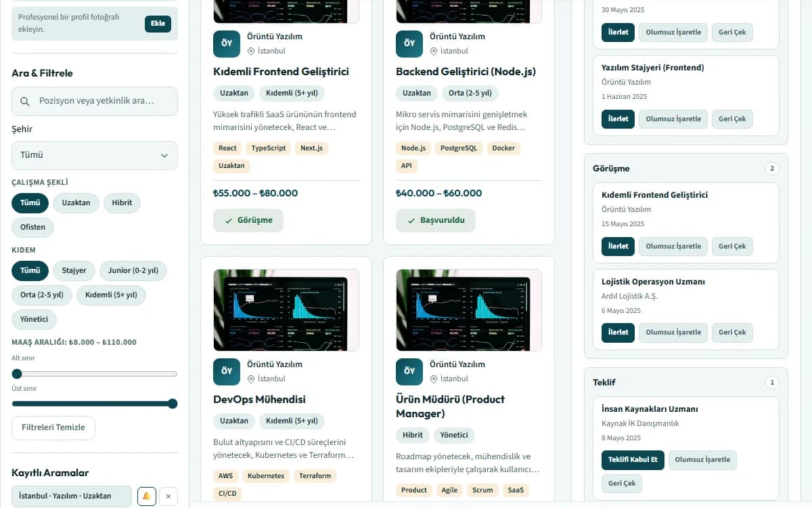Click the React tag on Frontend card
The height and width of the screenshot is (508, 812).
tap(227, 148)
